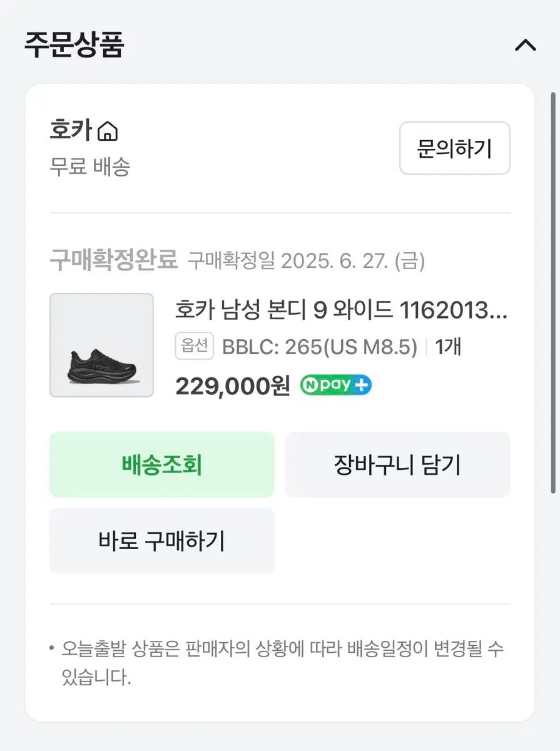This screenshot has width=560, height=751.
Task: Select the BBLC: 265(US M8.5) option text
Action: (x=320, y=347)
